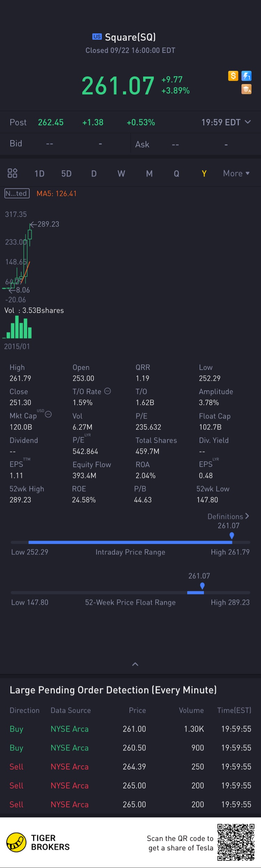This screenshot has width=261, height=868.
Task: Tap the blue lightning bolt badge
Action: pyautogui.click(x=247, y=76)
